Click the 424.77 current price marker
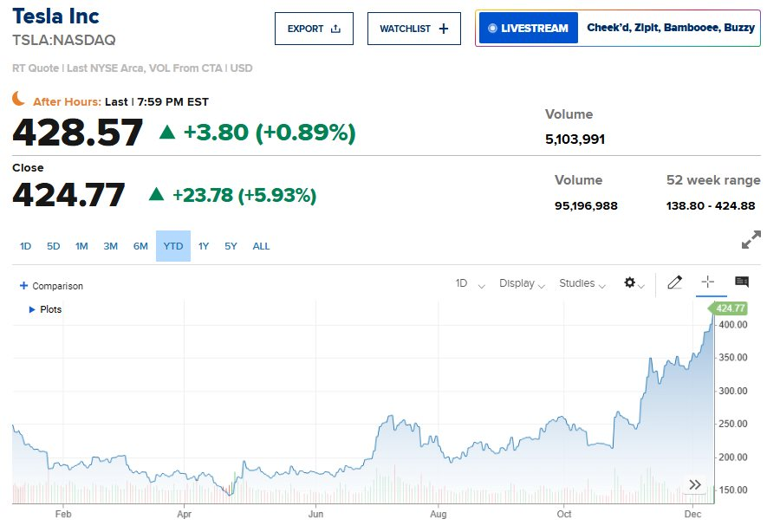The width and height of the screenshot is (767, 532). coord(730,308)
